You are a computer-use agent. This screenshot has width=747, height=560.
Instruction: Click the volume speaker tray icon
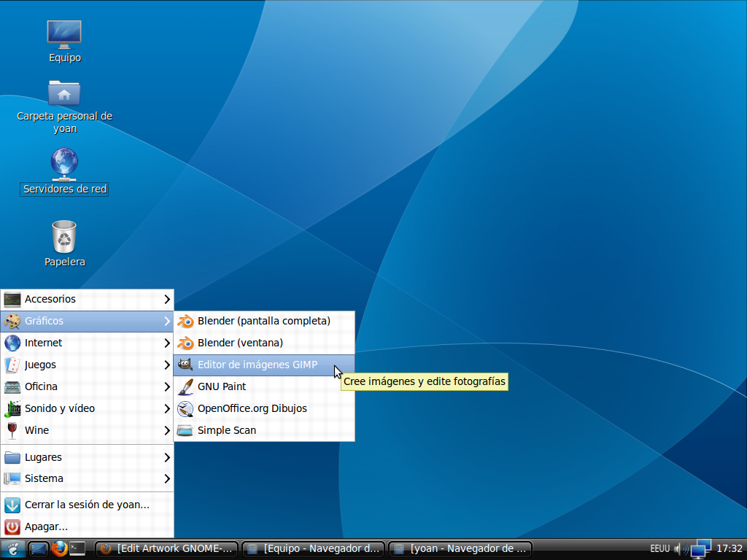click(x=681, y=549)
